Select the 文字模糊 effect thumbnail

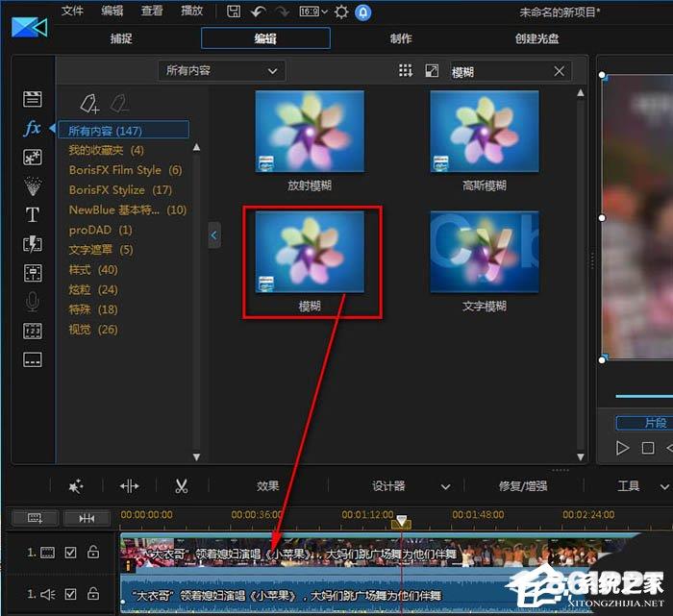click(x=485, y=252)
